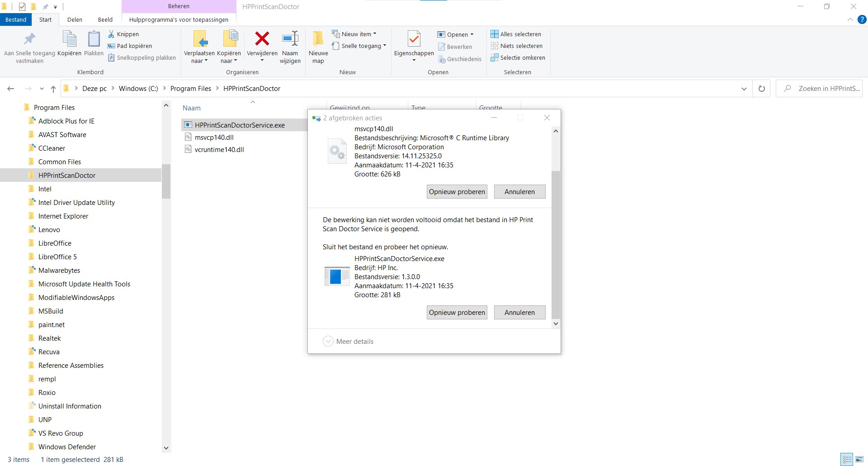Viewport: 868px width, 466px height.
Task: Toggle details view icon in status bar
Action: (x=847, y=460)
